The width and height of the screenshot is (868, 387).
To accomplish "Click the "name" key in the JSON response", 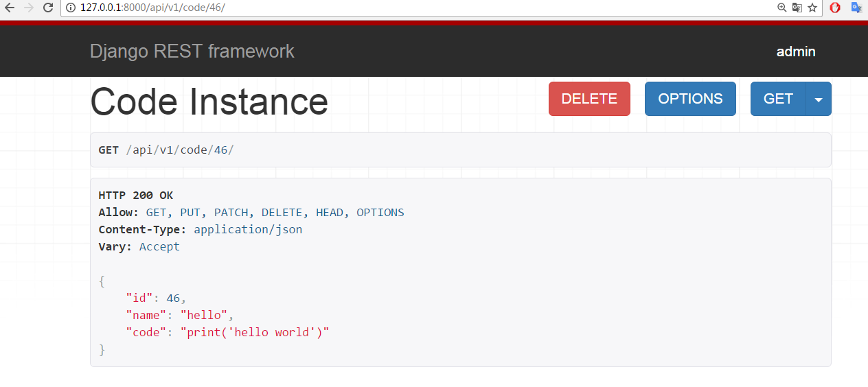I will 146,316.
